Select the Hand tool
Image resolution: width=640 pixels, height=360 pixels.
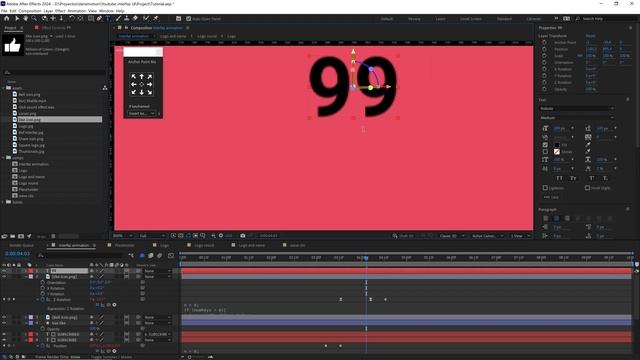coord(25,18)
